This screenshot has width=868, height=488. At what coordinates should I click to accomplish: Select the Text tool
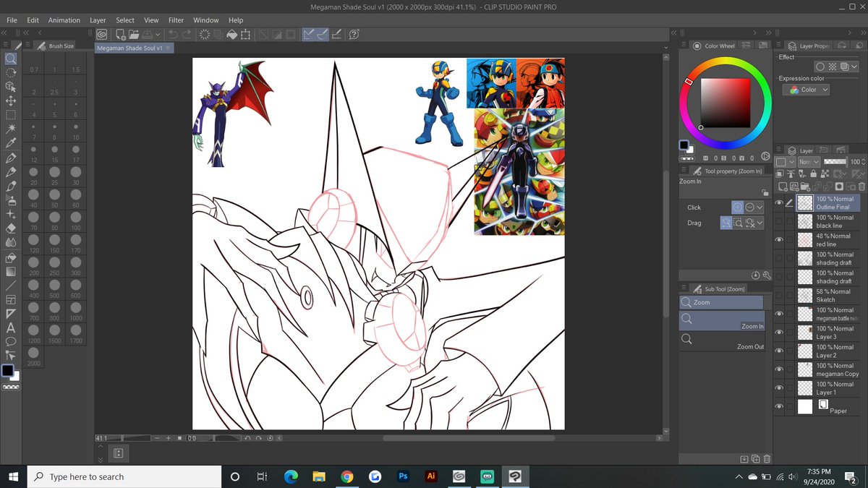11,327
